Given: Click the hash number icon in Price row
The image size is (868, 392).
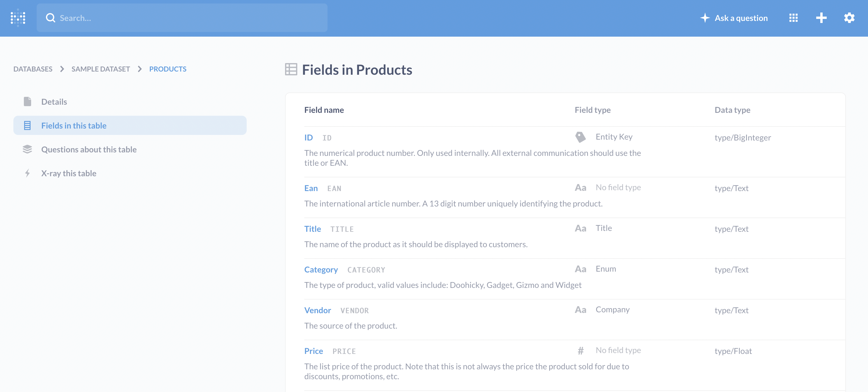Looking at the screenshot, I should tap(580, 351).
